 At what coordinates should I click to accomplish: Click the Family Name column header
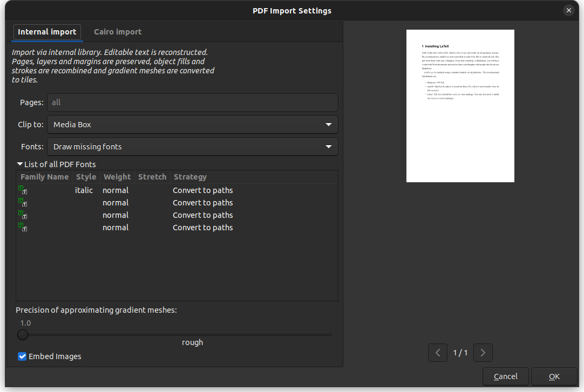(44, 176)
